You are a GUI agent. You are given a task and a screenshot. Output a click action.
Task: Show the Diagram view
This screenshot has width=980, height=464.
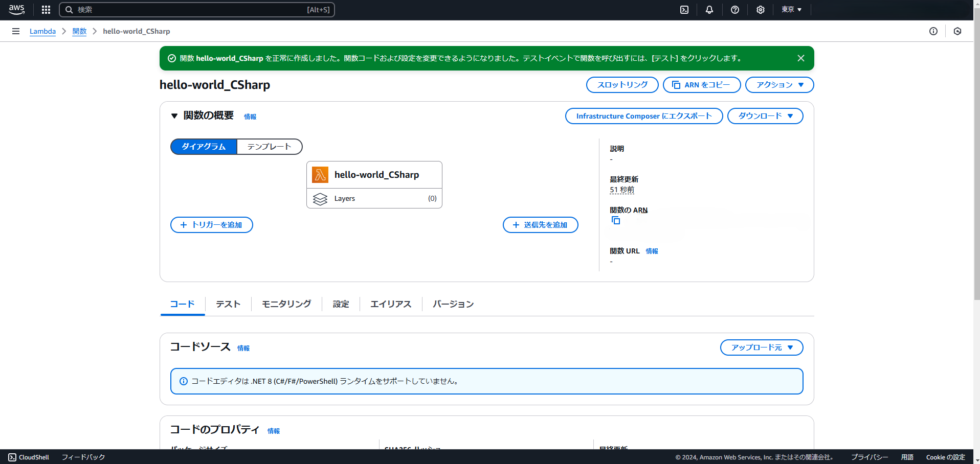pos(204,147)
